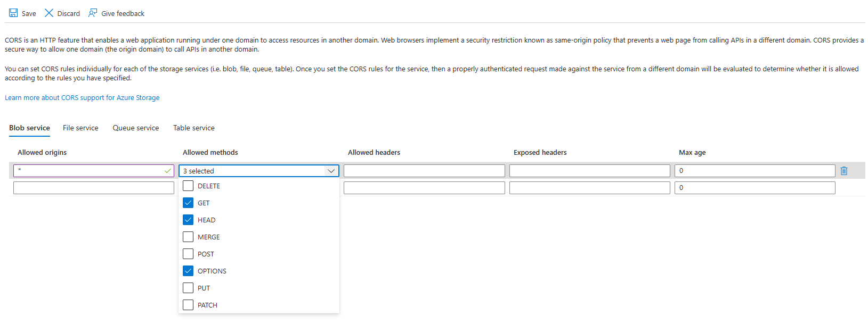Image resolution: width=868 pixels, height=332 pixels.
Task: Click the Give feedback icon
Action: (93, 13)
